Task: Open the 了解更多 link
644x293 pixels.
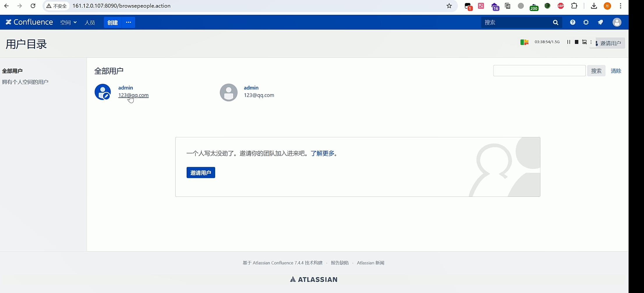Action: coord(322,153)
